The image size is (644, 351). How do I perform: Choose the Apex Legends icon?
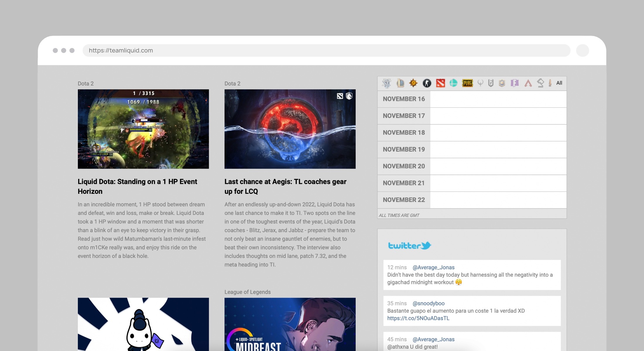(x=528, y=83)
